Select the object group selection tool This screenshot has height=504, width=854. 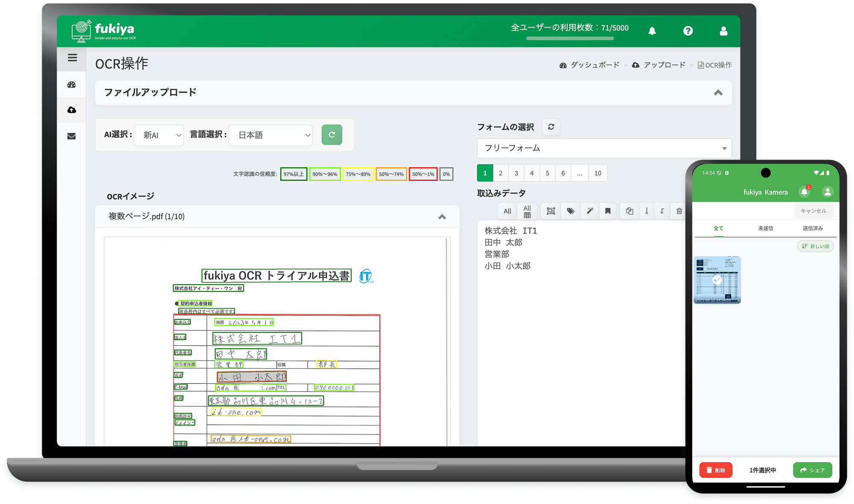pos(551,211)
